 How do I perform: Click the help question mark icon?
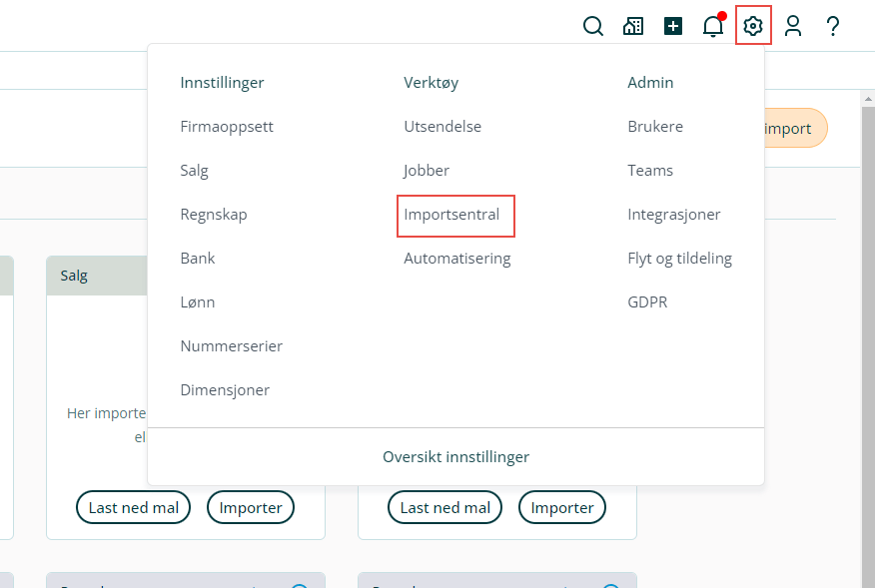coord(833,26)
